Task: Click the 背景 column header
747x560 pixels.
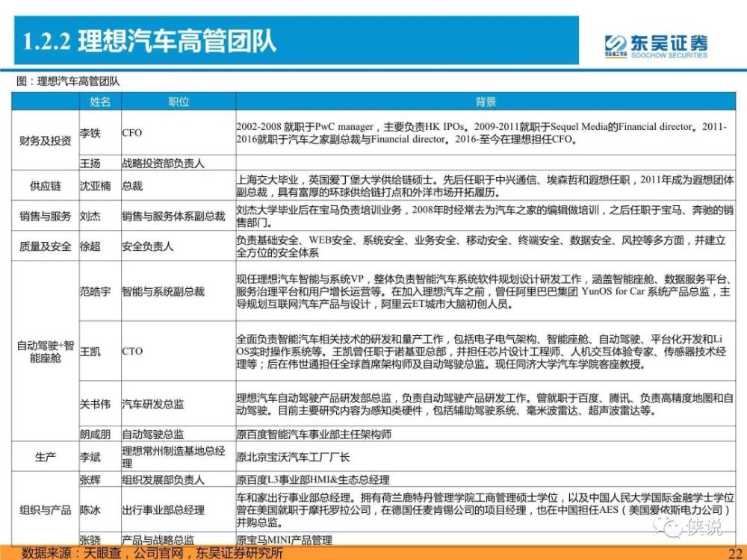Action: [x=486, y=102]
